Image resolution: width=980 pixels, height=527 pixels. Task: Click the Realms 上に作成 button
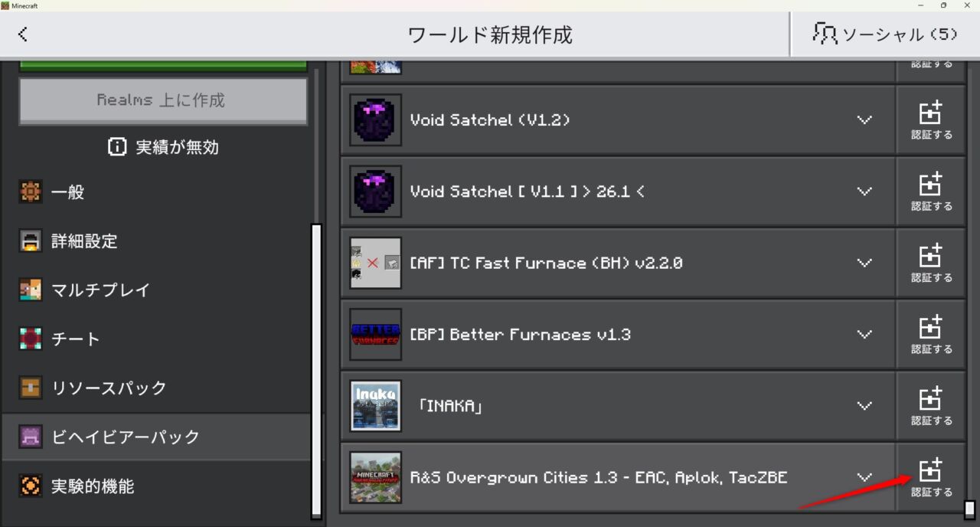coord(163,100)
